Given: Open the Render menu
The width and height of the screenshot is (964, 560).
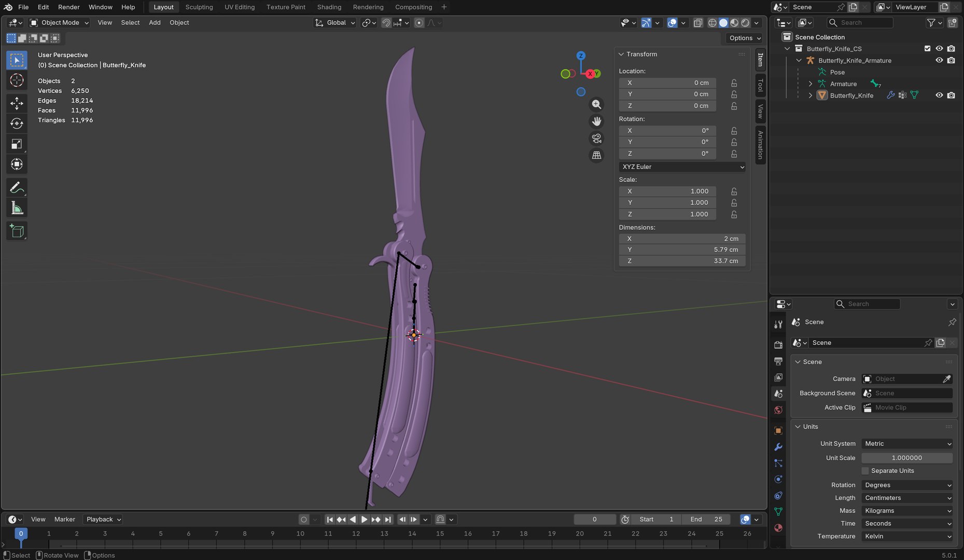Looking at the screenshot, I should 68,7.
